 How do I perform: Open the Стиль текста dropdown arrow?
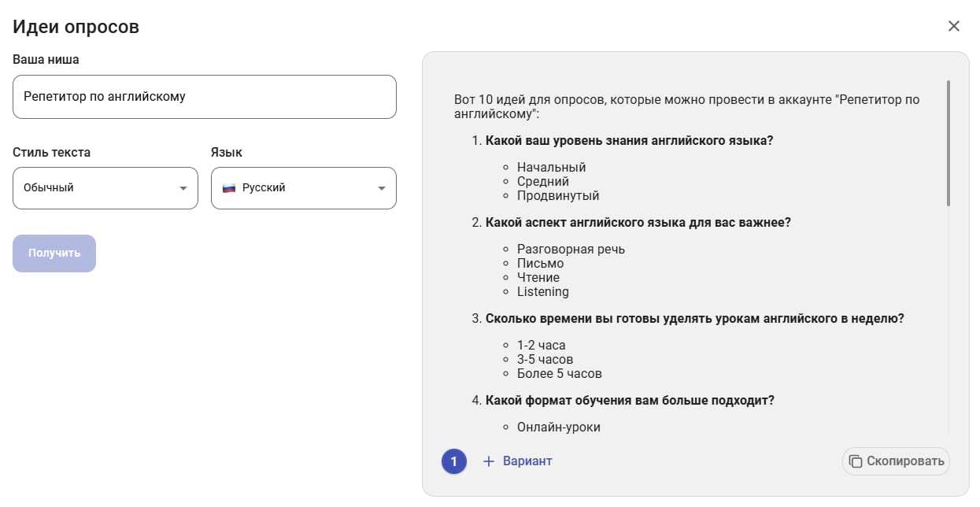(x=183, y=188)
